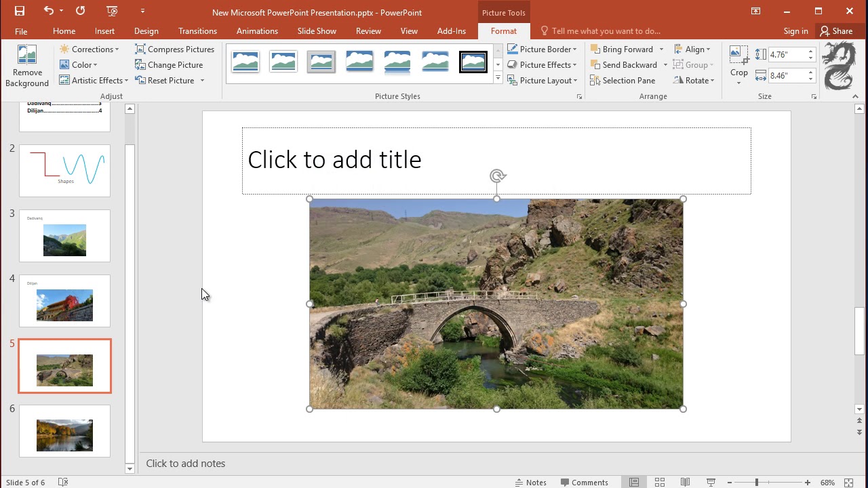Select slide 4 thumbnail

click(x=64, y=301)
